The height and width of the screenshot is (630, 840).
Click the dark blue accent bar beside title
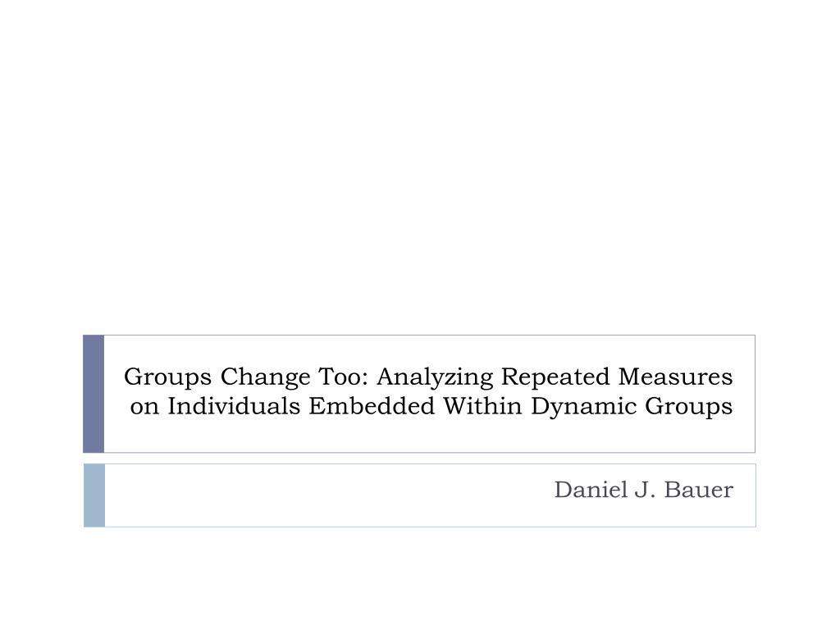pos(94,394)
